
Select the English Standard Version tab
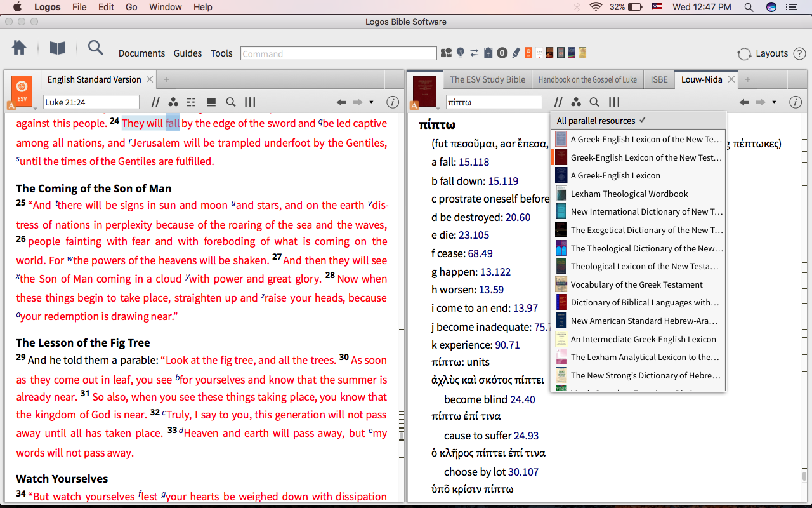pos(94,79)
